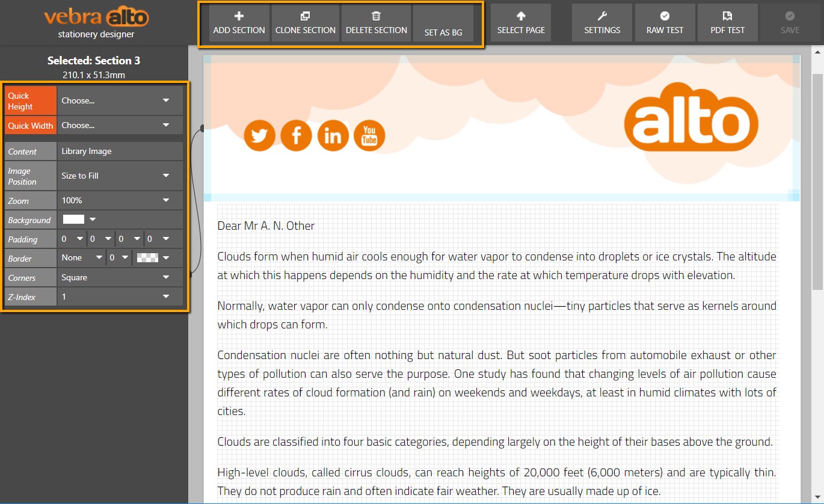Click the Clone Section duplicate icon
Image resolution: width=824 pixels, height=504 pixels.
click(306, 16)
